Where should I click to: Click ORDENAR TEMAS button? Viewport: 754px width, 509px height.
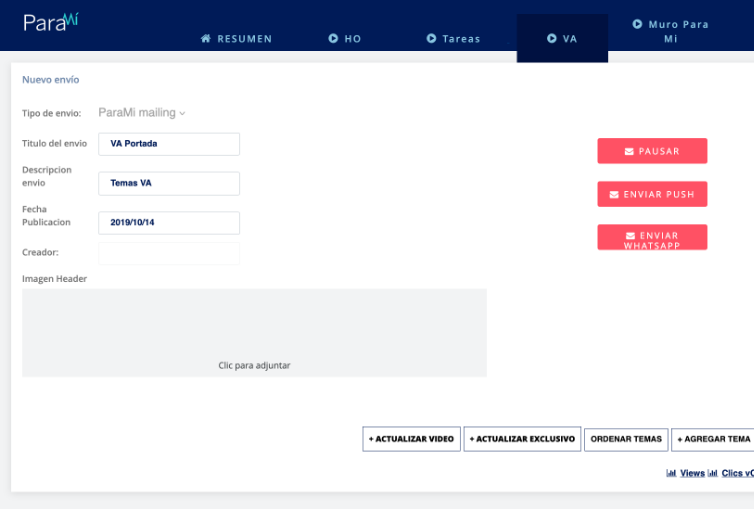626,439
